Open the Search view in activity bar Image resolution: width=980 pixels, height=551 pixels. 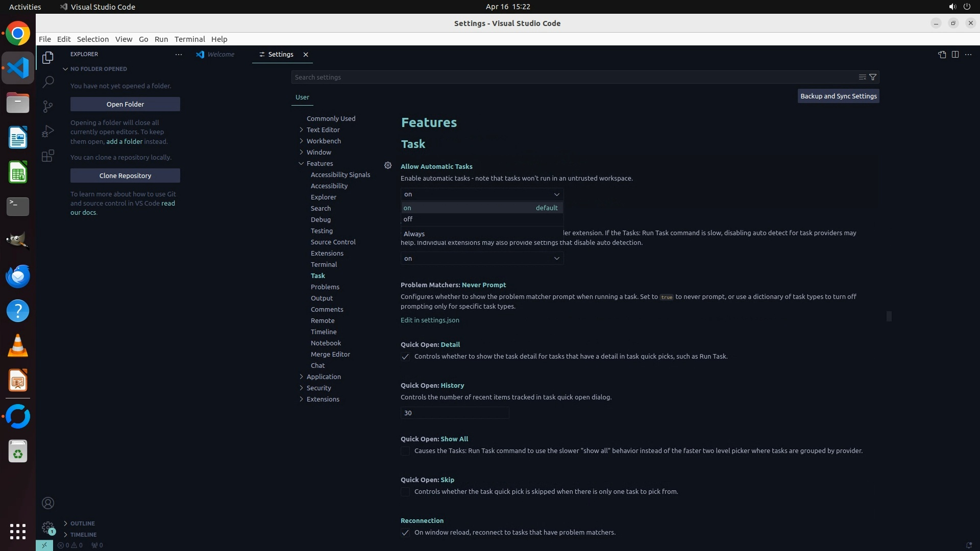click(x=48, y=82)
